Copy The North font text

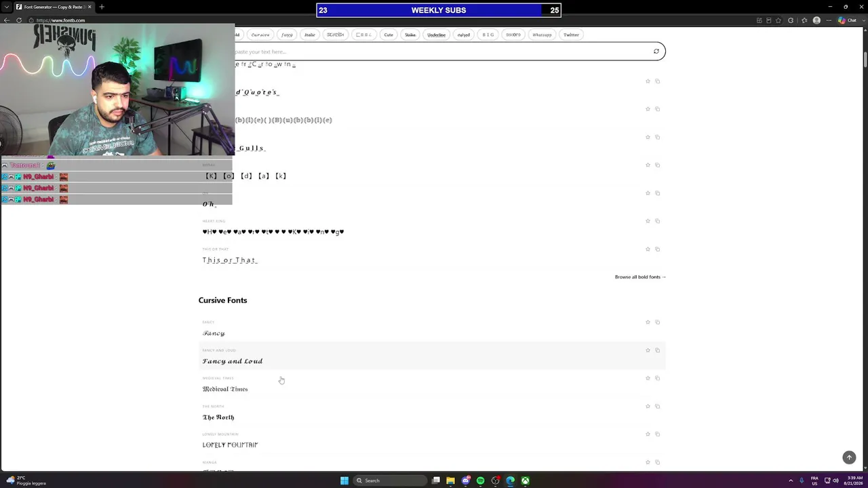click(657, 406)
